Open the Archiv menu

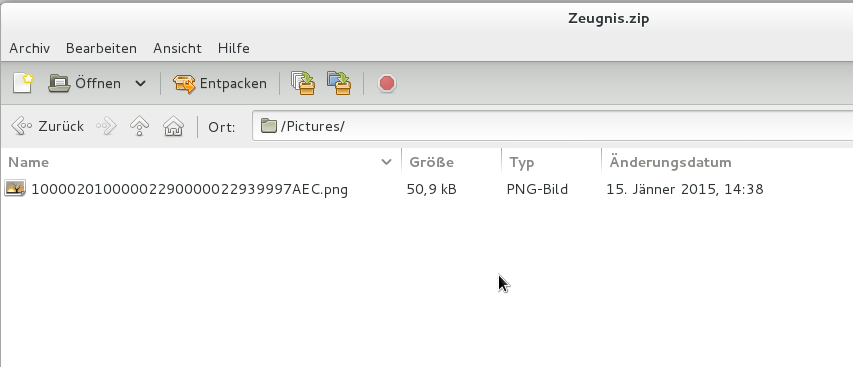point(30,48)
